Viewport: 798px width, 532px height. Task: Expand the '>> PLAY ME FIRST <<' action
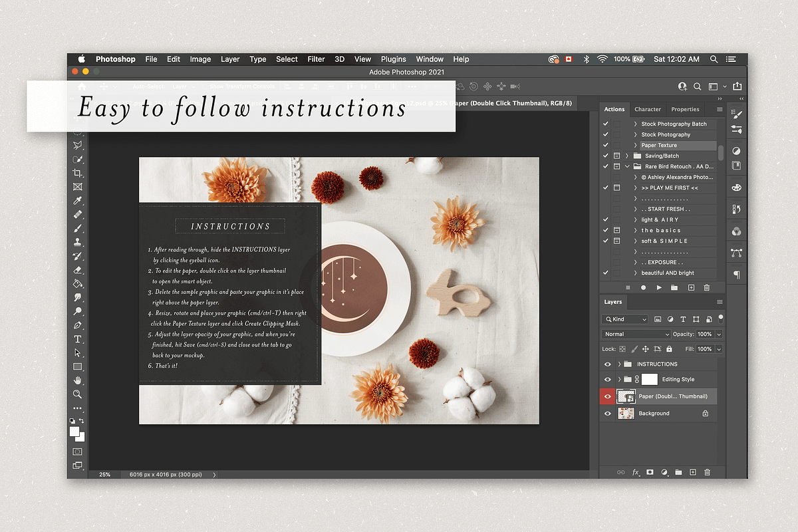[x=636, y=188]
